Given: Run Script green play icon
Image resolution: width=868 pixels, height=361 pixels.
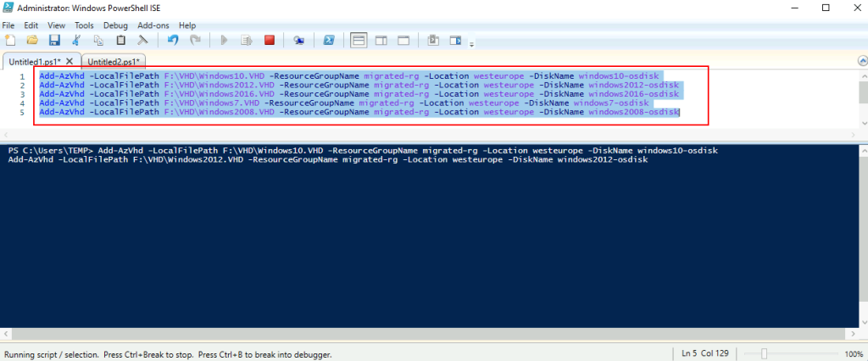Looking at the screenshot, I should [224, 40].
